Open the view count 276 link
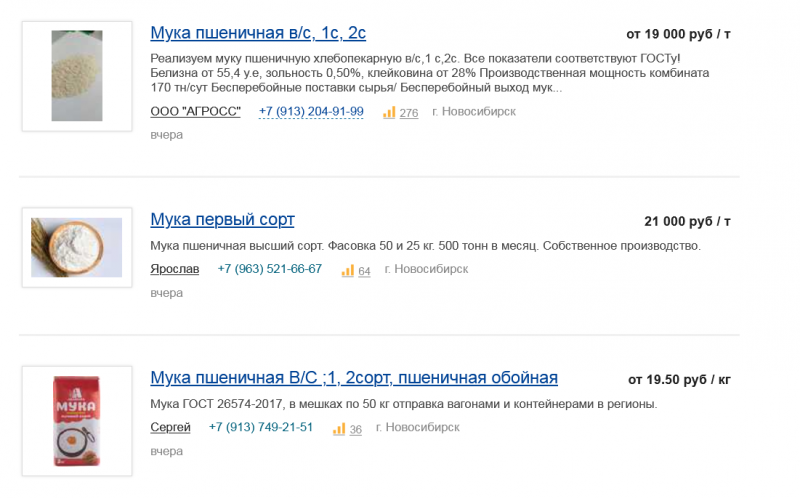This screenshot has height=498, width=800. [409, 113]
